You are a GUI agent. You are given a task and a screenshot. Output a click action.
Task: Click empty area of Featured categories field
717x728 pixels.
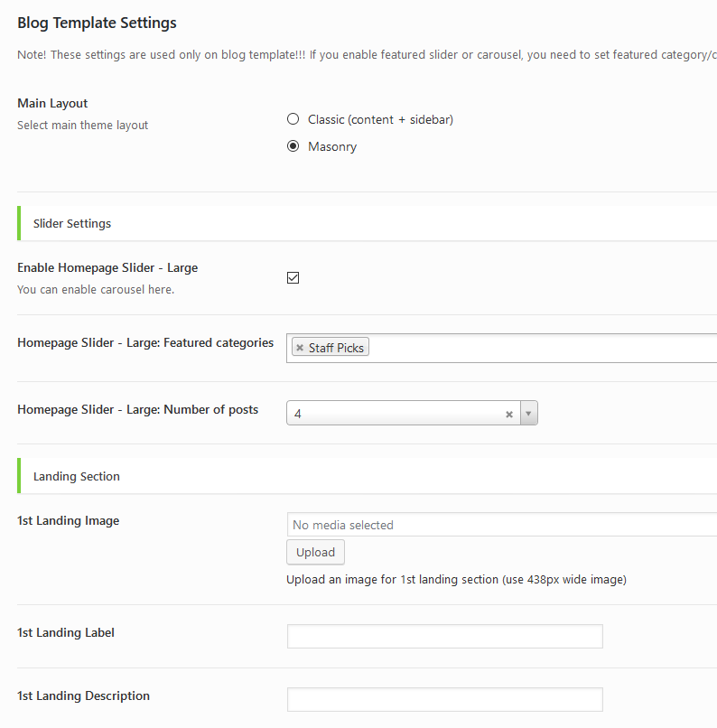tap(542, 348)
